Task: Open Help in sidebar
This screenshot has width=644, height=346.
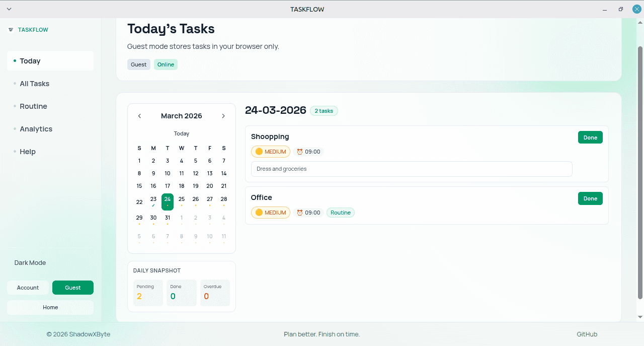Action: pos(50,152)
